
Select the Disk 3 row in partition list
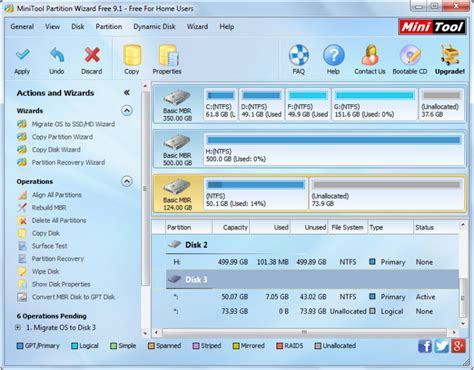(312, 279)
